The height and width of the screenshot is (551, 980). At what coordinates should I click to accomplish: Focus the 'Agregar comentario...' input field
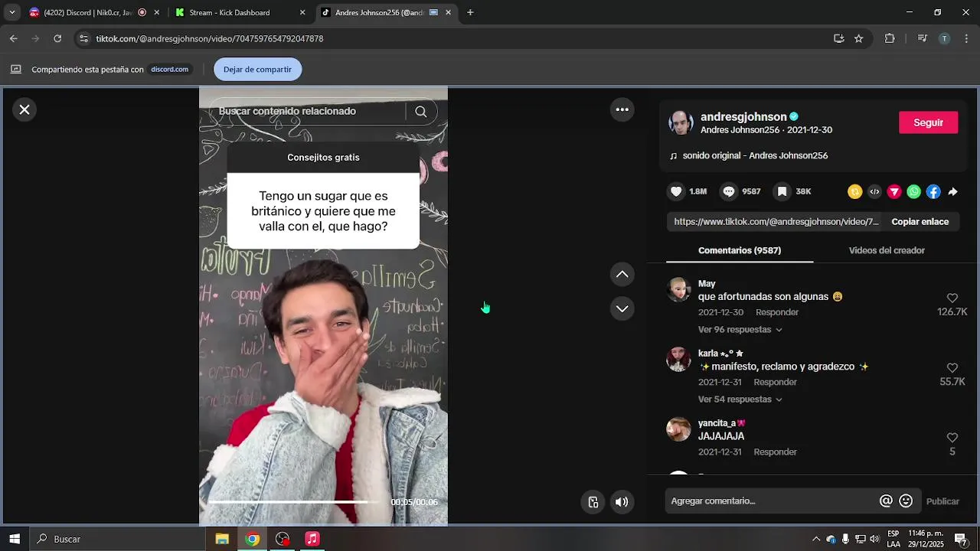click(772, 501)
